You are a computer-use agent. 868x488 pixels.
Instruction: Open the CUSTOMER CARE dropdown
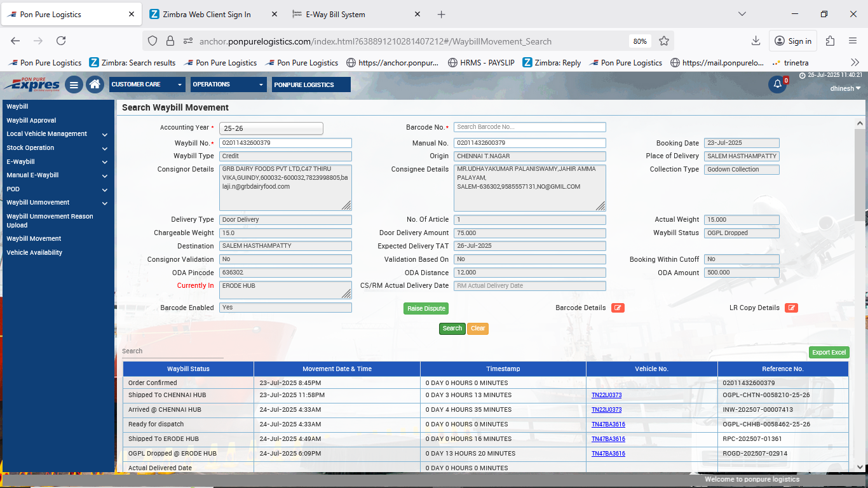[x=147, y=85]
